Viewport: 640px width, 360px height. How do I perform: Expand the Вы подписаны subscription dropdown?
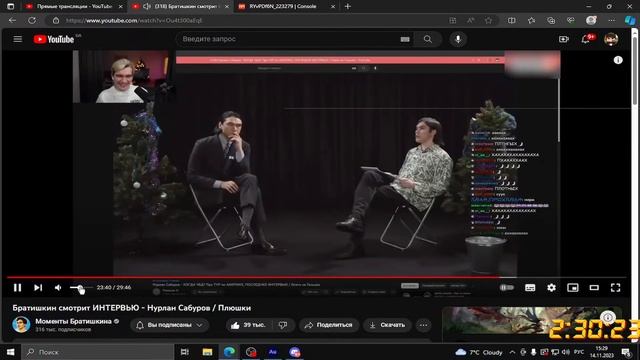pos(169,325)
